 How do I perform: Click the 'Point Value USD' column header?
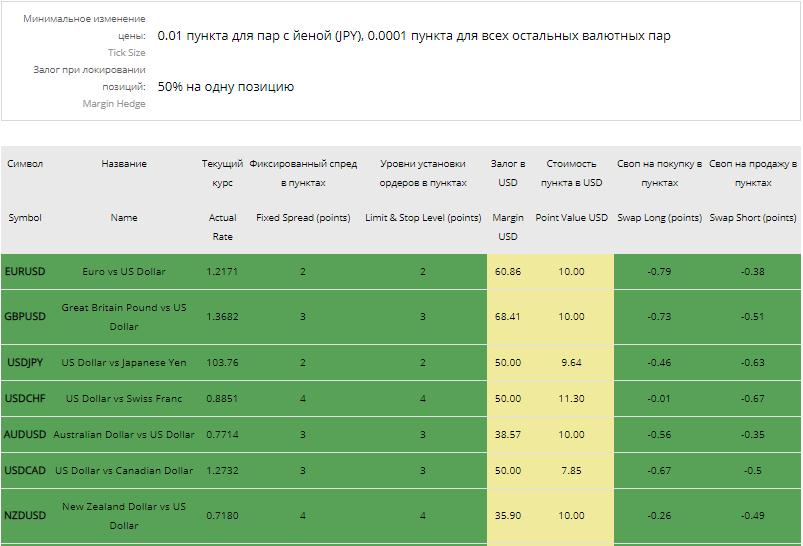571,218
